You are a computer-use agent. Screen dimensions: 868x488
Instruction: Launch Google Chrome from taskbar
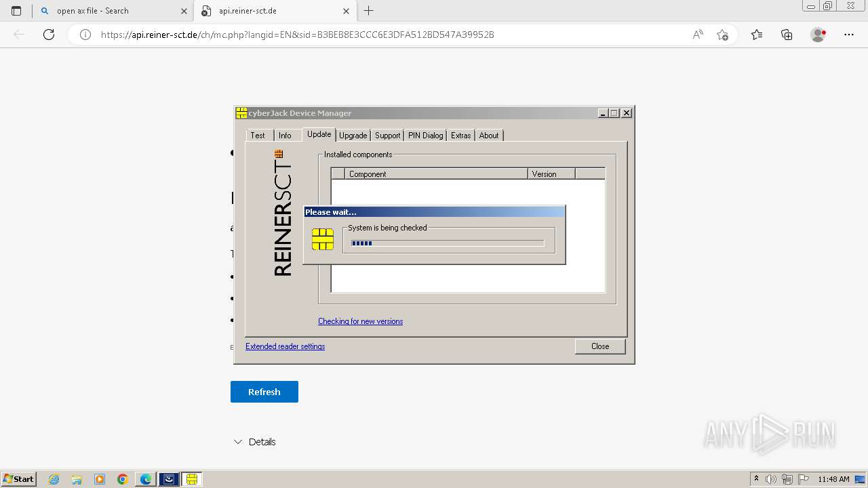pos(123,479)
